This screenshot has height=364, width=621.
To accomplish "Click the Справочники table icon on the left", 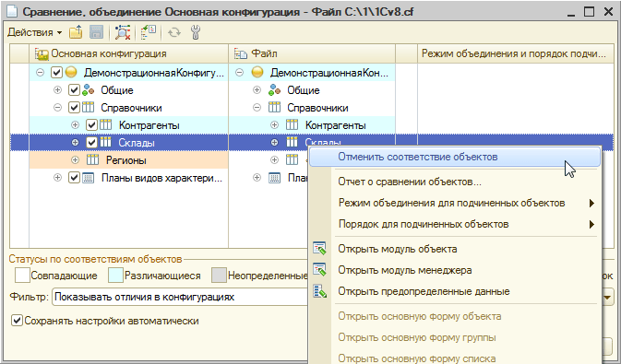I will (88, 108).
